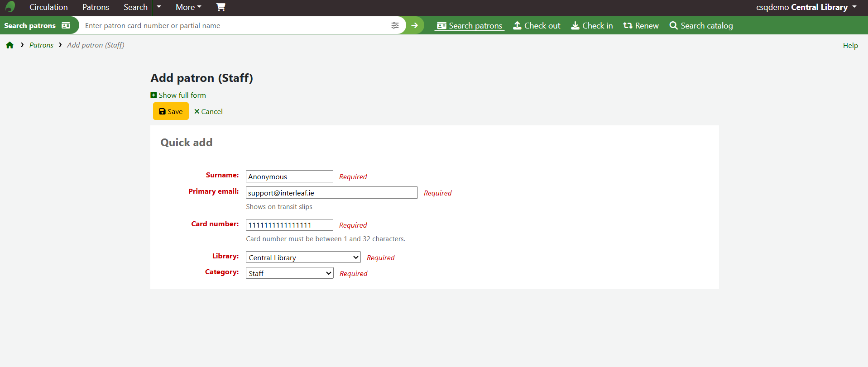Click the Quick add heading
The height and width of the screenshot is (367, 868).
pos(186,143)
